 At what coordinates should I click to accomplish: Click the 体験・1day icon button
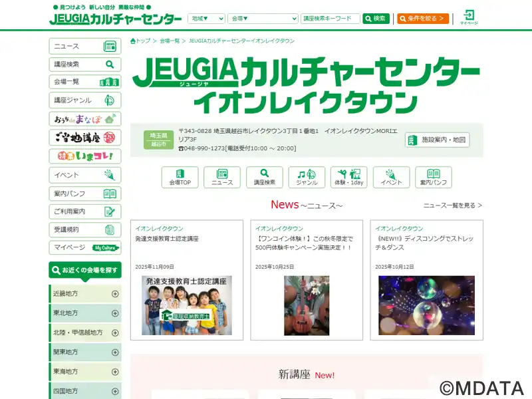[x=348, y=177]
